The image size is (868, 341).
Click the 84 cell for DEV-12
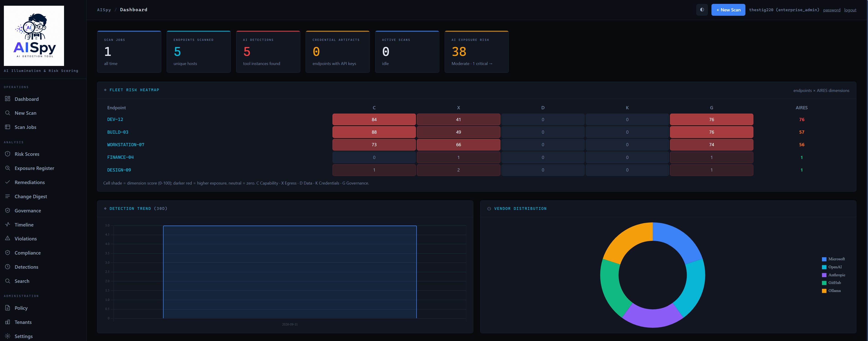click(x=374, y=119)
